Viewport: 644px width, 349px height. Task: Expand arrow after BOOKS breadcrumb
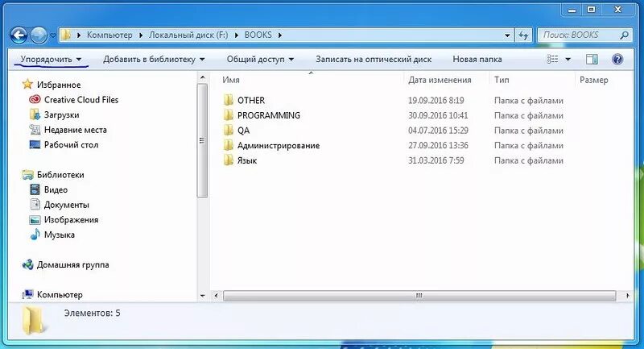(279, 35)
